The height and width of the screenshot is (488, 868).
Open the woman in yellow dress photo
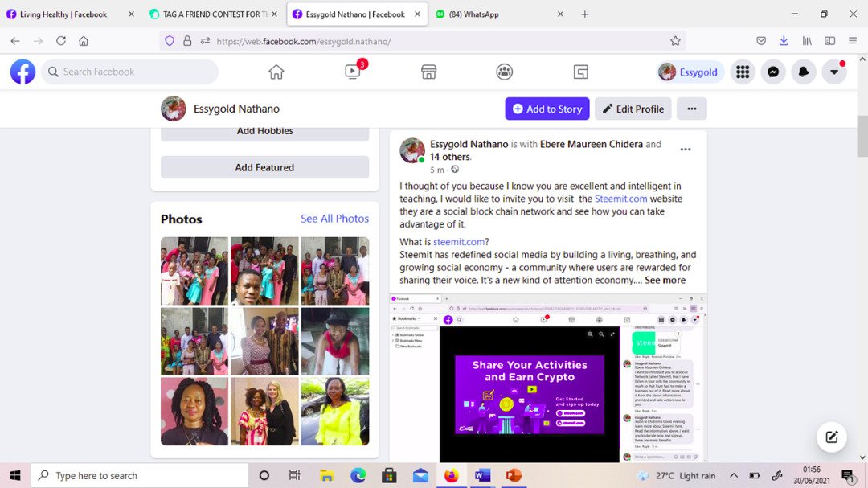pyautogui.click(x=335, y=412)
